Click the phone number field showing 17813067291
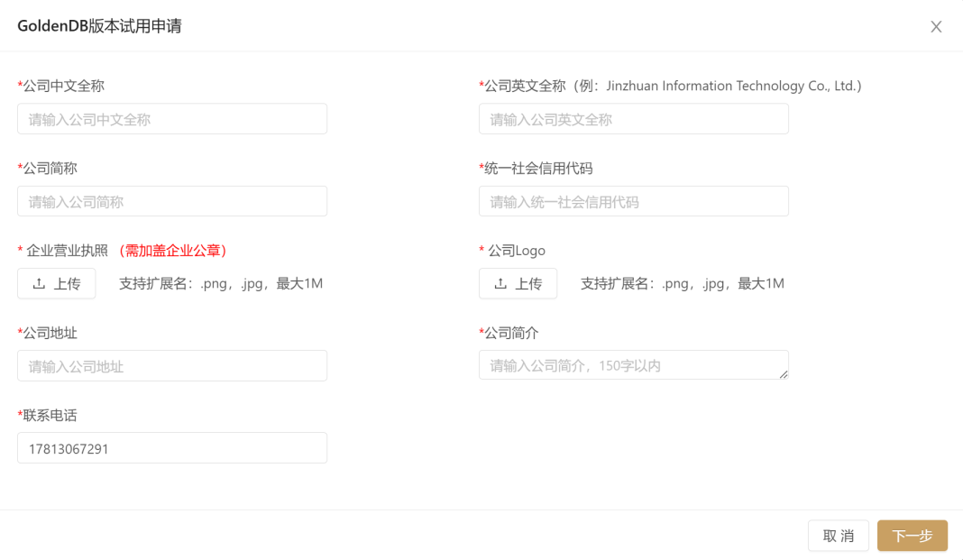Image resolution: width=963 pixels, height=560 pixels. pyautogui.click(x=171, y=447)
